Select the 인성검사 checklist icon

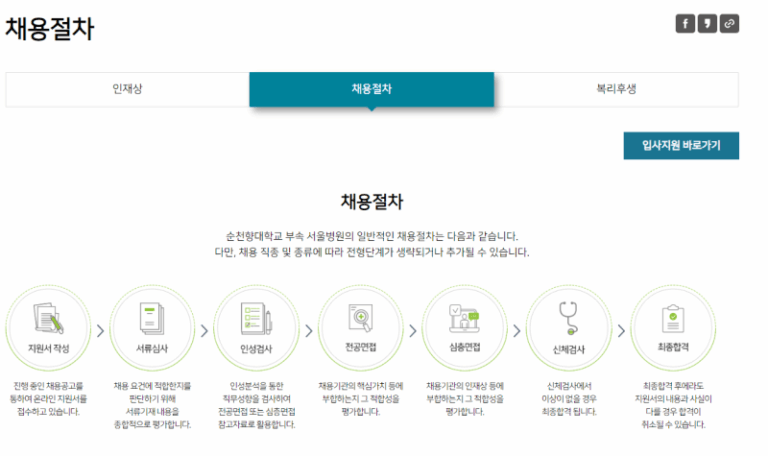click(x=256, y=317)
